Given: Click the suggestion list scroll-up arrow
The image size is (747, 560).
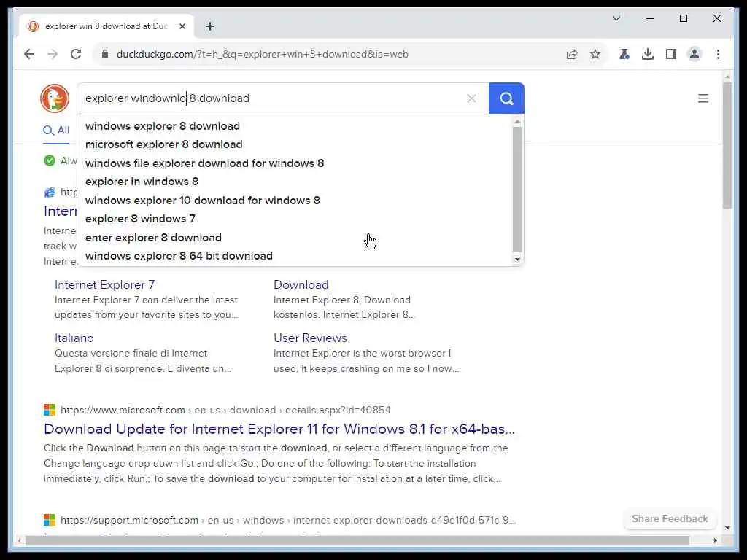Looking at the screenshot, I should pyautogui.click(x=517, y=122).
